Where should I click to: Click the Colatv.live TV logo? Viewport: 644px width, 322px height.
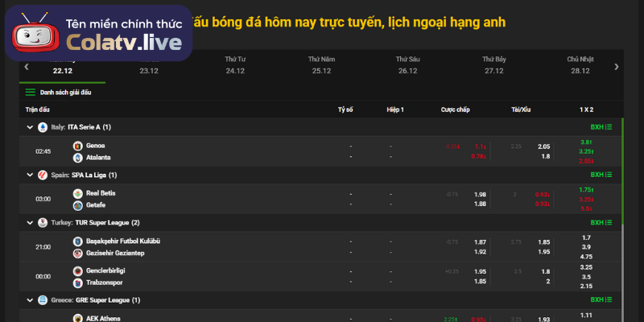pyautogui.click(x=33, y=34)
